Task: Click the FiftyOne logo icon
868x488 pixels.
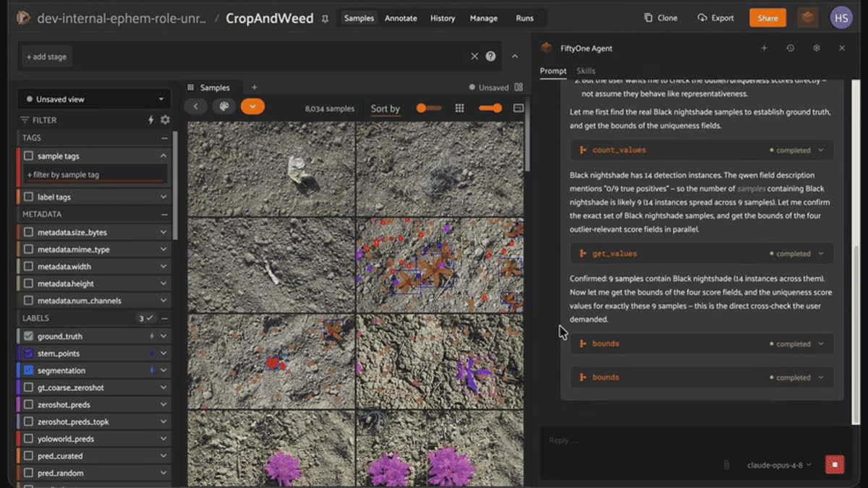Action: click(24, 18)
